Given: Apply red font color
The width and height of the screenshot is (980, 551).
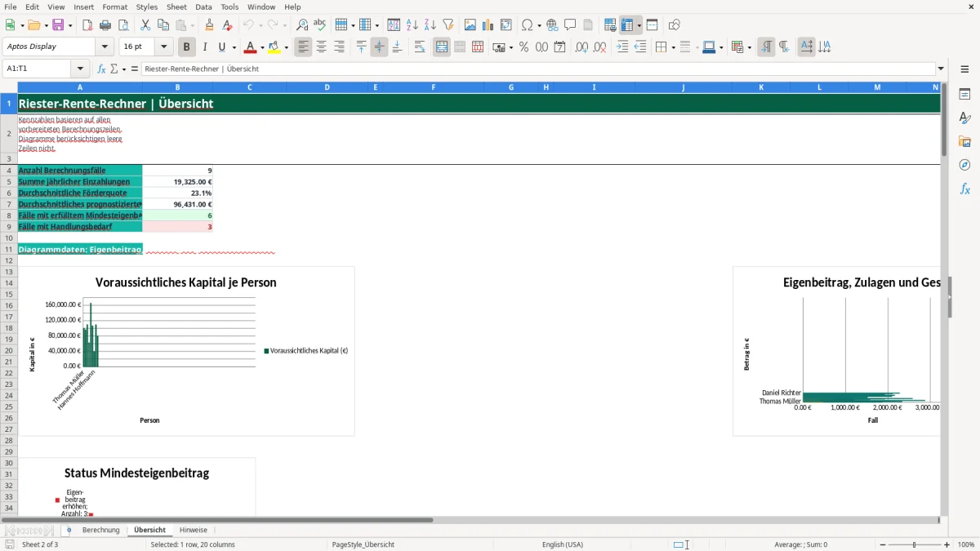Looking at the screenshot, I should pyautogui.click(x=251, y=47).
